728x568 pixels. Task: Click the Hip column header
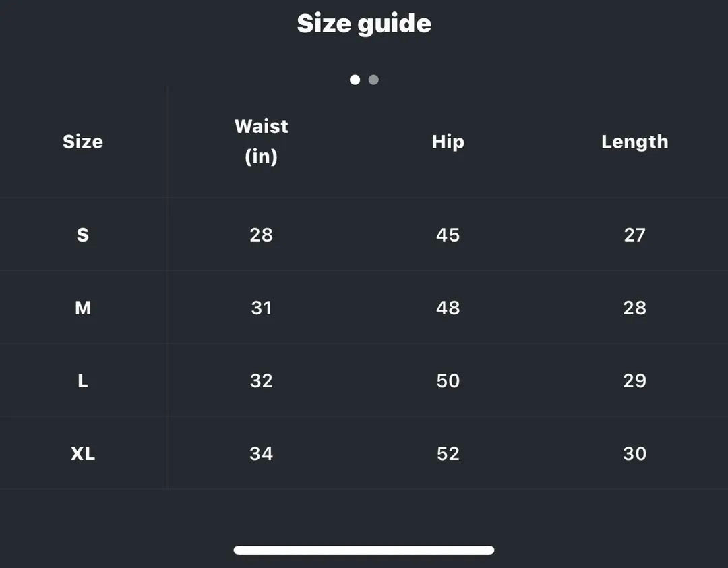pyautogui.click(x=448, y=142)
